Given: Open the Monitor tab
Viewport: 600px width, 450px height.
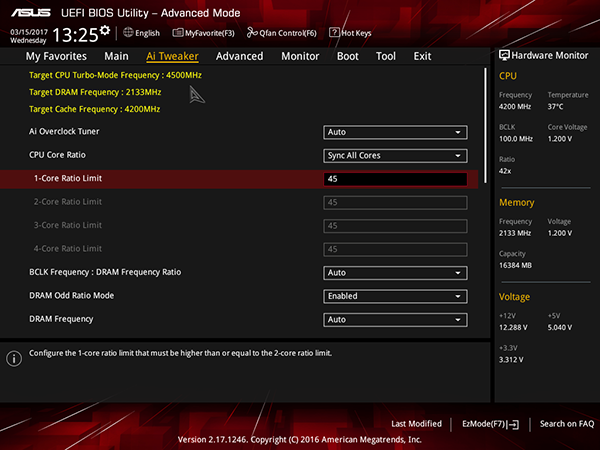Looking at the screenshot, I should [x=300, y=56].
